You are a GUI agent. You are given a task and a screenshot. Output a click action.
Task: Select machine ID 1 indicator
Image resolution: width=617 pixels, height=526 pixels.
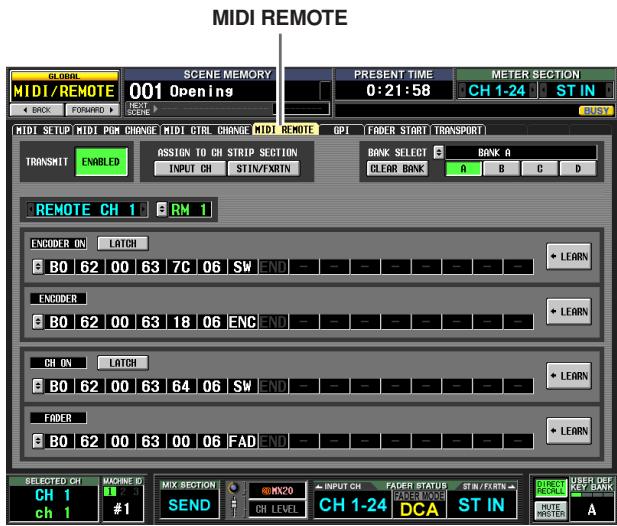point(110,491)
